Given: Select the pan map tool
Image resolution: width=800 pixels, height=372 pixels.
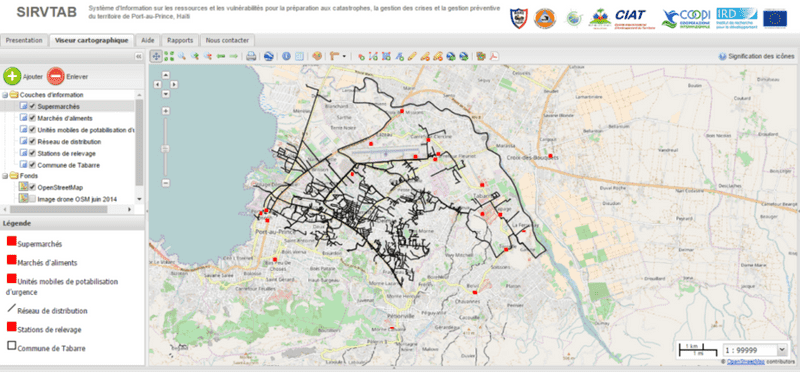Looking at the screenshot, I should coord(156,57).
